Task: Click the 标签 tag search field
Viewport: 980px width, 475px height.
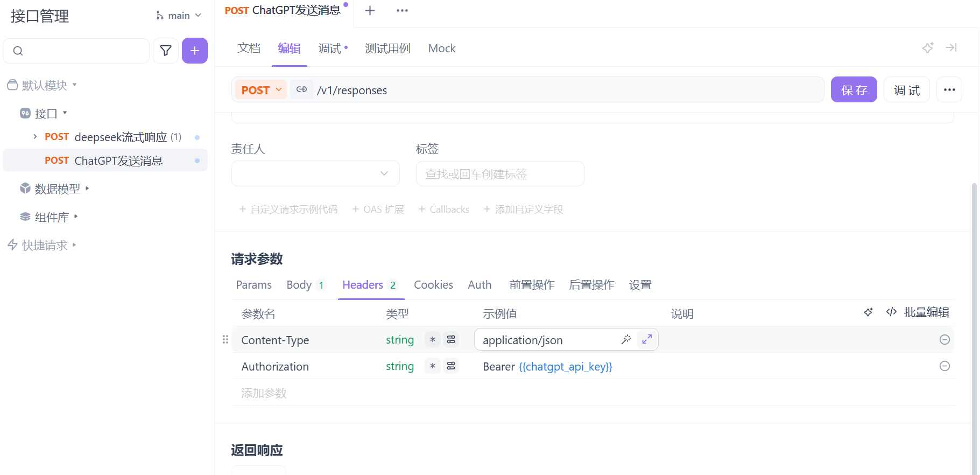Action: point(500,173)
